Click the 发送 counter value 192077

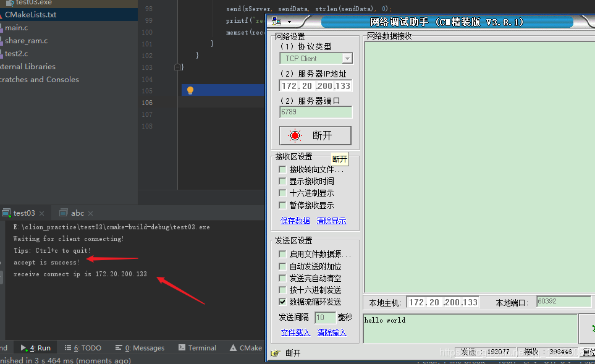tap(498, 352)
